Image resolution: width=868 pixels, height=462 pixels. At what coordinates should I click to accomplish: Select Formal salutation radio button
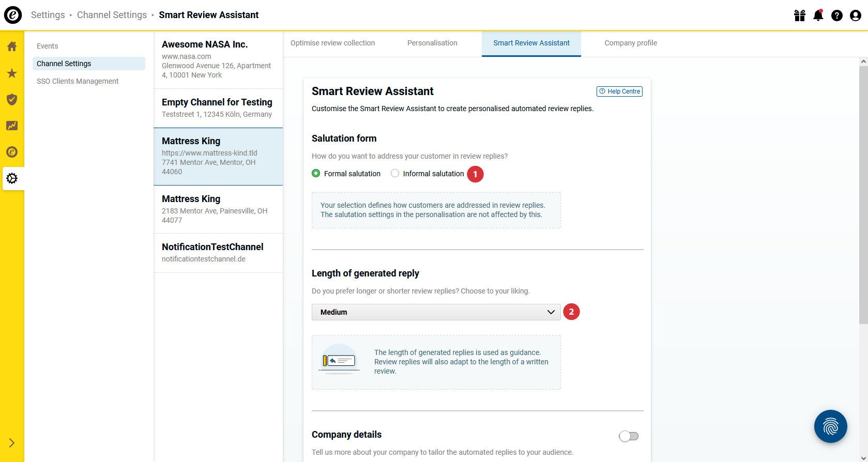pyautogui.click(x=316, y=174)
